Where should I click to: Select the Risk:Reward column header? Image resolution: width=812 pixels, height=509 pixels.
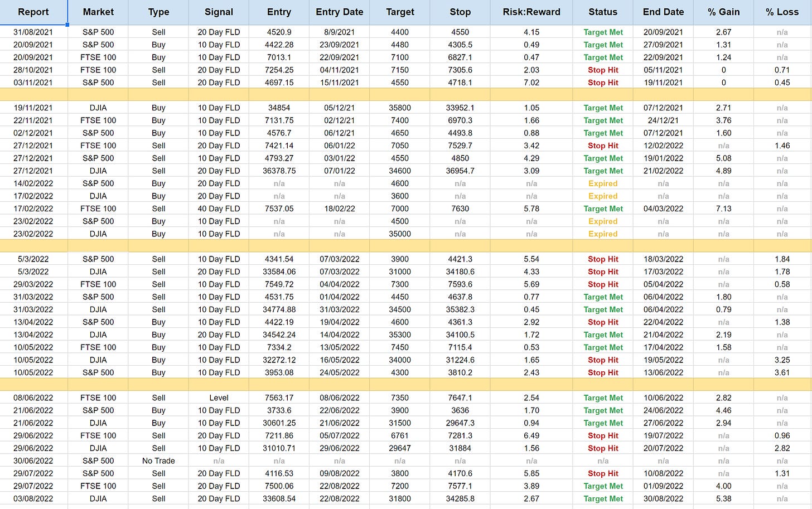click(x=531, y=12)
